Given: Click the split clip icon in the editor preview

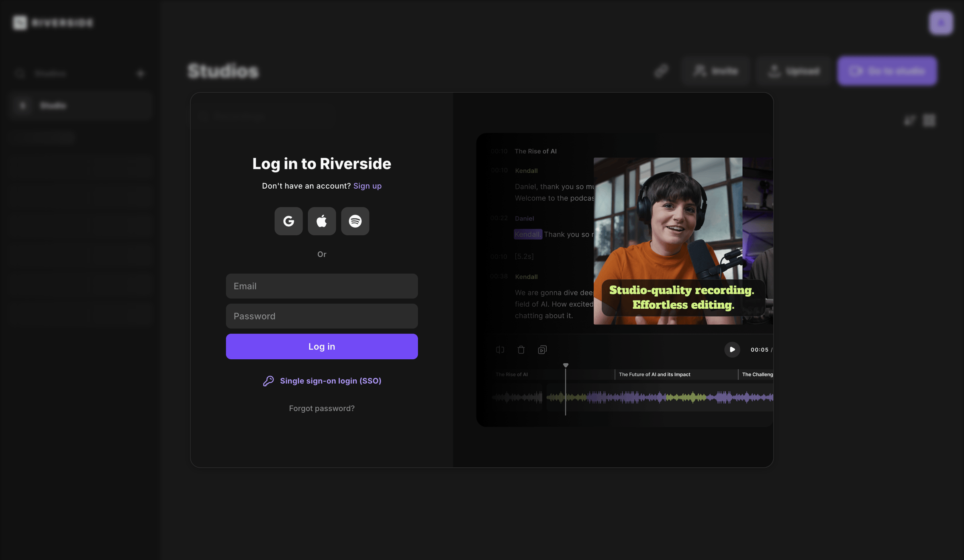Looking at the screenshot, I should click(500, 350).
